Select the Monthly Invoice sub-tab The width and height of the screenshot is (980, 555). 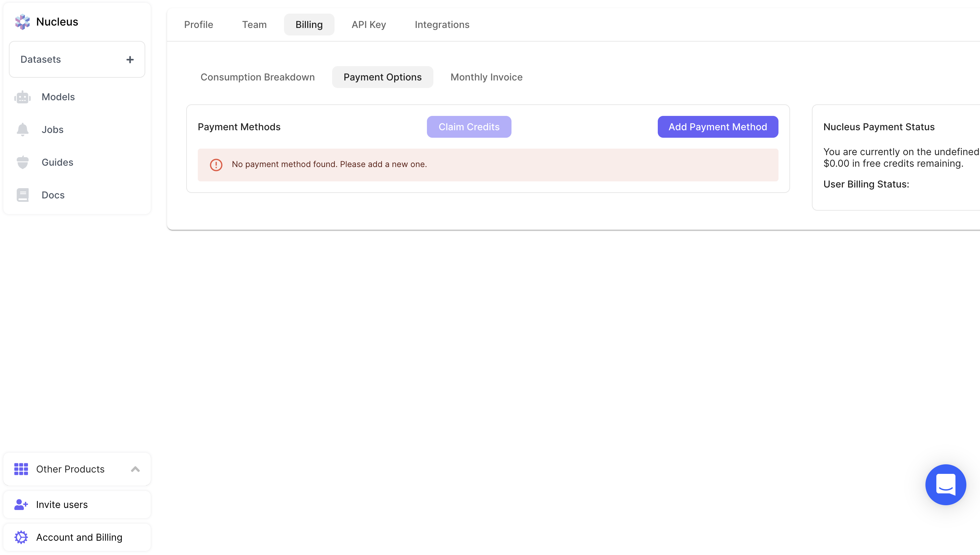pyautogui.click(x=486, y=77)
